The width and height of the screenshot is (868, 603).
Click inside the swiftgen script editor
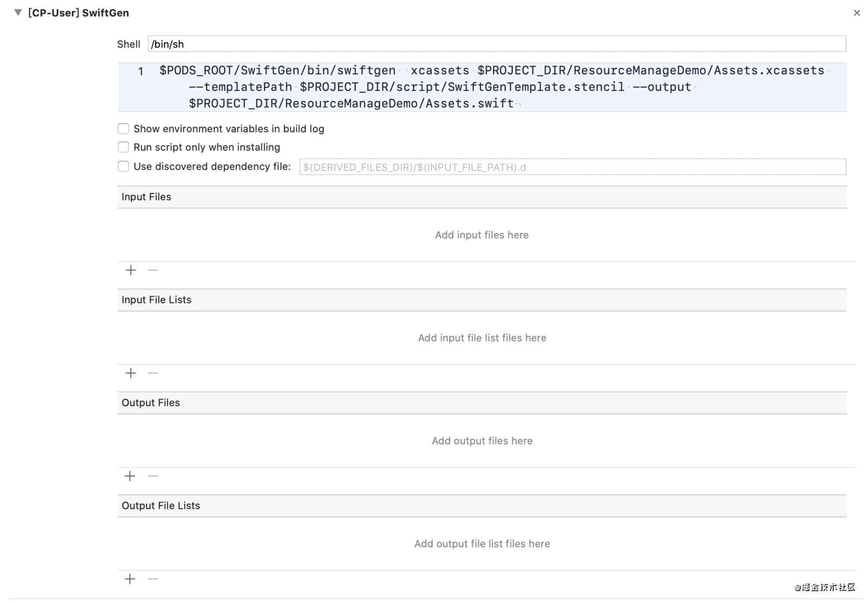(482, 87)
